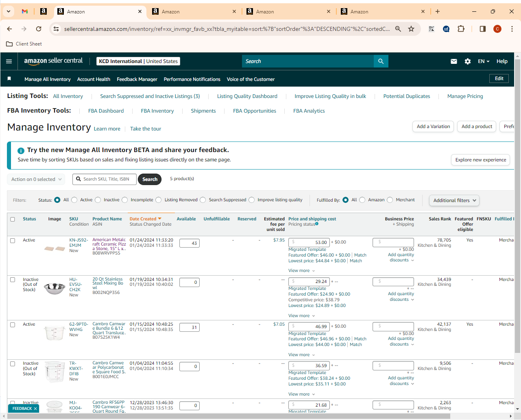Open the tab search dropdown arrow
Screen dimensions: 521x420
click(9, 11)
